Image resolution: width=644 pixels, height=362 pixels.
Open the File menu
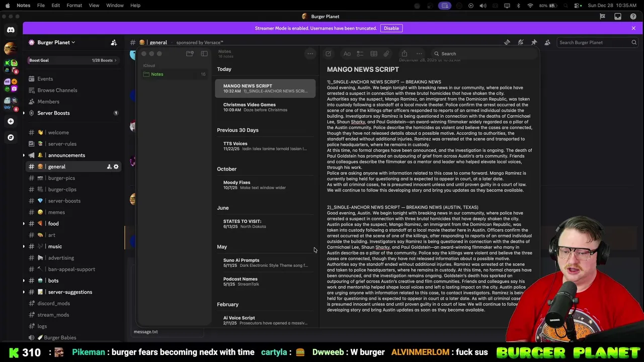click(41, 6)
